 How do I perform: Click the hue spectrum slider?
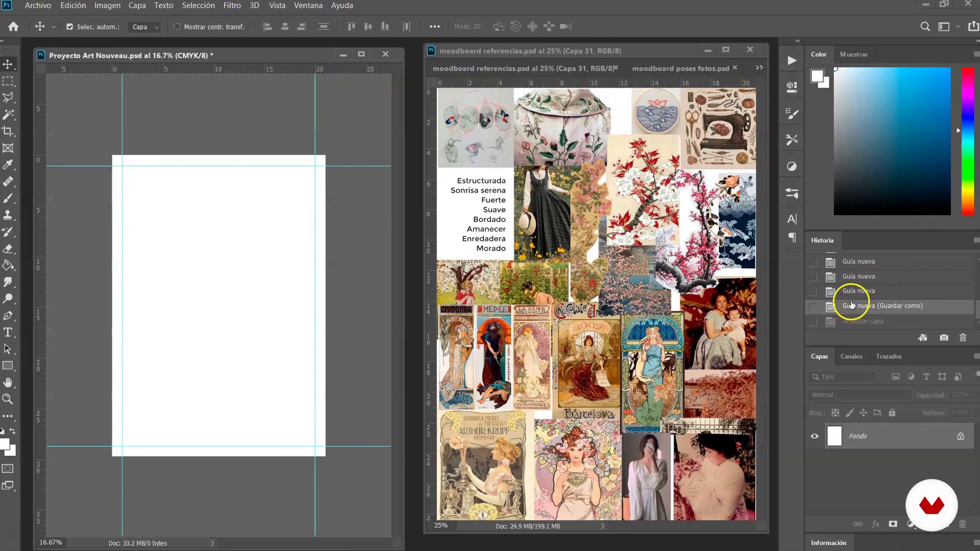click(x=968, y=141)
